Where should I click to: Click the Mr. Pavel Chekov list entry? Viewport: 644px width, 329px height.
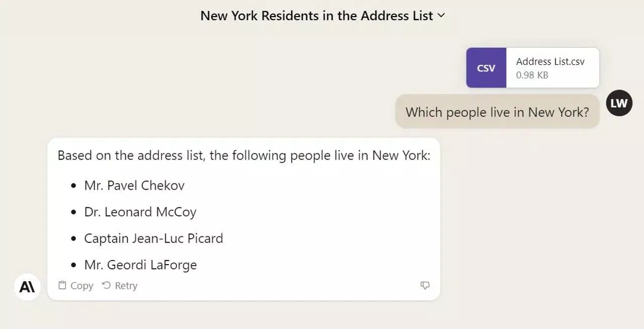[x=134, y=186]
